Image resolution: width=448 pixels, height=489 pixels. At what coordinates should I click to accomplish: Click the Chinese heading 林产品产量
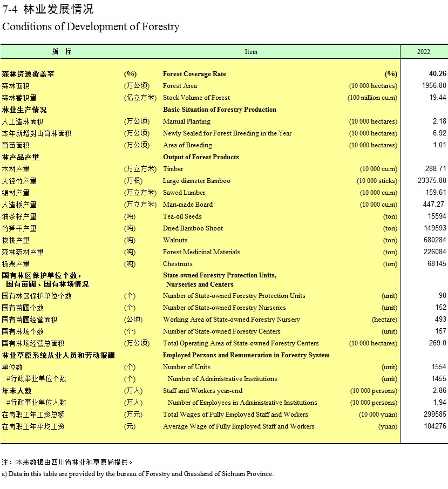click(x=21, y=157)
